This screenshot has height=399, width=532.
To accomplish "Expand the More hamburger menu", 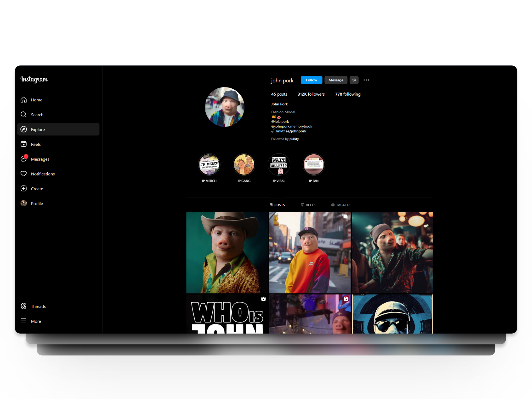I will 24,321.
